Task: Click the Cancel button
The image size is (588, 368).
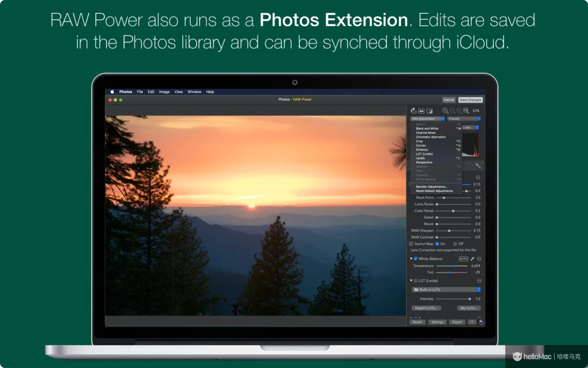Action: coord(449,100)
